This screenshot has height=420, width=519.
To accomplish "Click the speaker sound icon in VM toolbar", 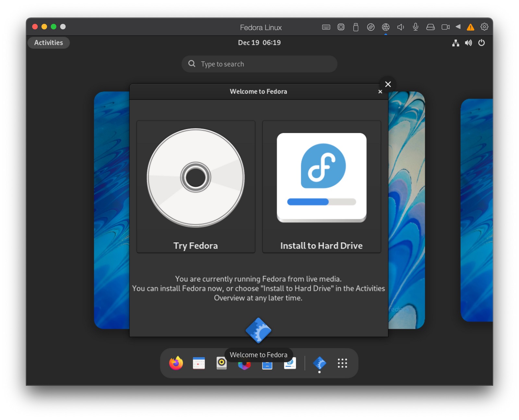I will click(401, 27).
